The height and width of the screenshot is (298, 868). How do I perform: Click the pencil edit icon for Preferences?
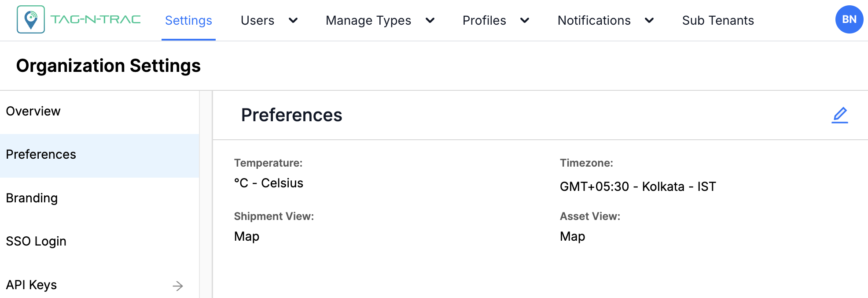pyautogui.click(x=839, y=115)
